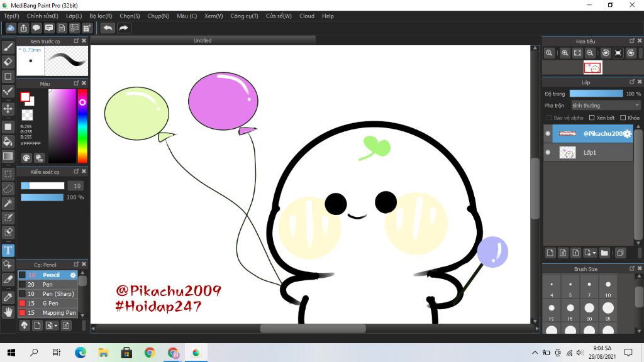Choose the Mapping Pen brush
644x362 pixels.
click(x=48, y=313)
